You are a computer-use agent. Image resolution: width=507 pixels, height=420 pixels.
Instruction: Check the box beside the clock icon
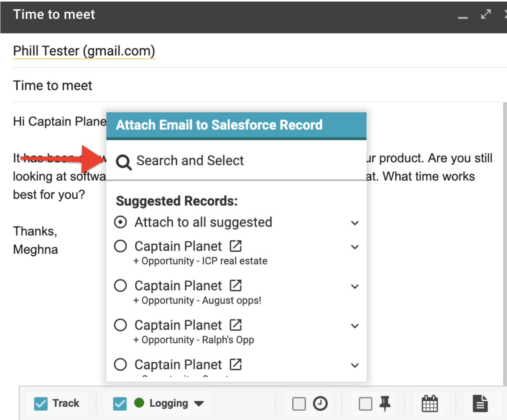click(x=299, y=404)
